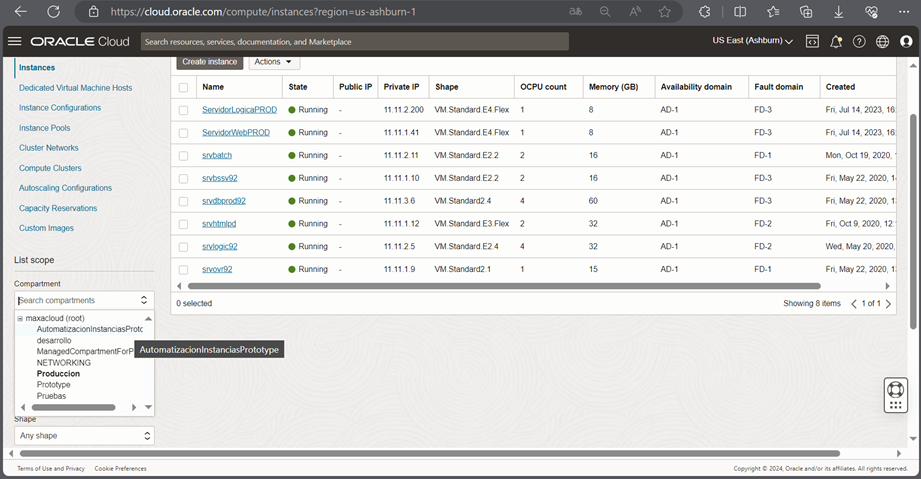Open the help question mark icon

point(859,41)
